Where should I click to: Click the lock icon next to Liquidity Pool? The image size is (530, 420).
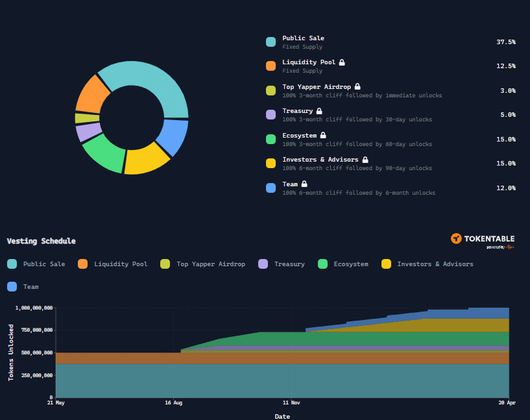click(x=342, y=62)
